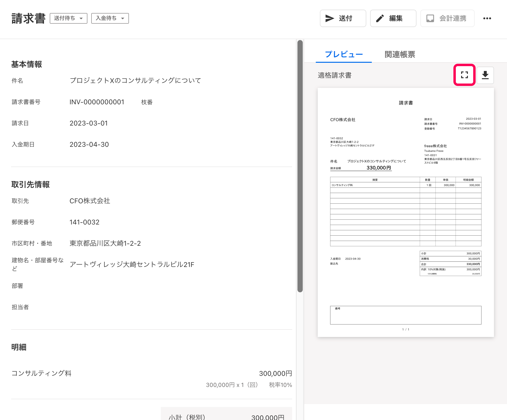This screenshot has height=420, width=507.
Task: Click the download invoice PDF icon
Action: (x=485, y=75)
